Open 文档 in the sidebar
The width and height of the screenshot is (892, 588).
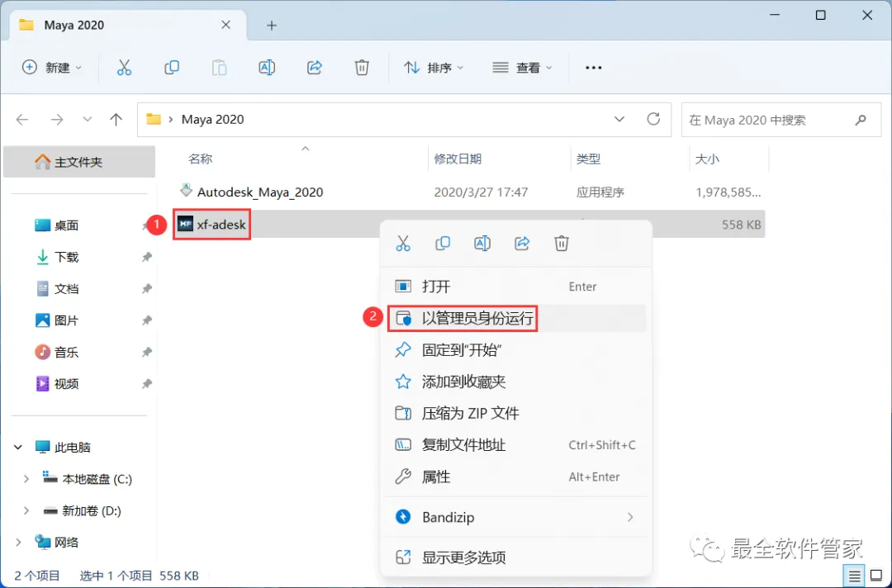point(67,289)
